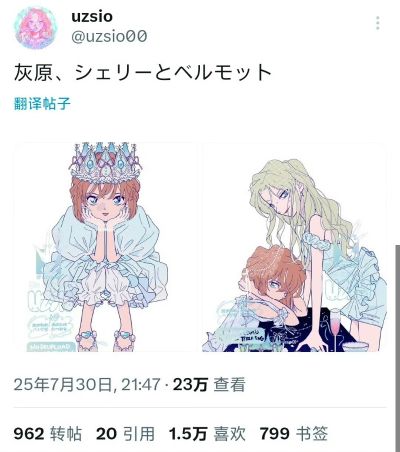The image size is (400, 452).
Task: View the 1.5万 喜欢 likes list
Action: click(207, 434)
